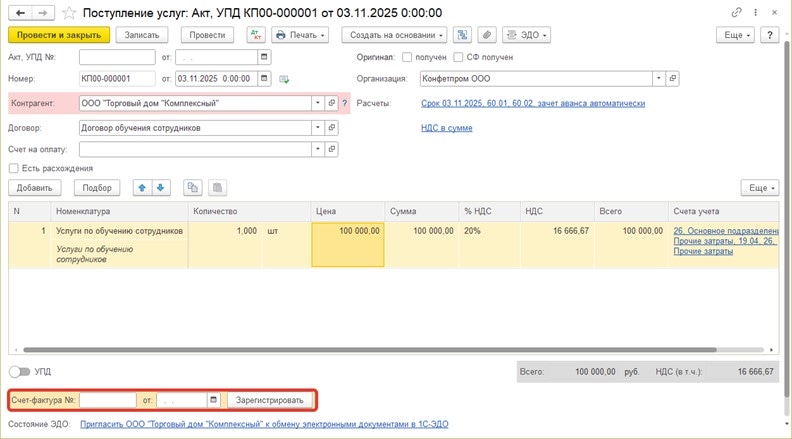Click the paperclip attachments icon
The width and height of the screenshot is (792, 439).
487,35
